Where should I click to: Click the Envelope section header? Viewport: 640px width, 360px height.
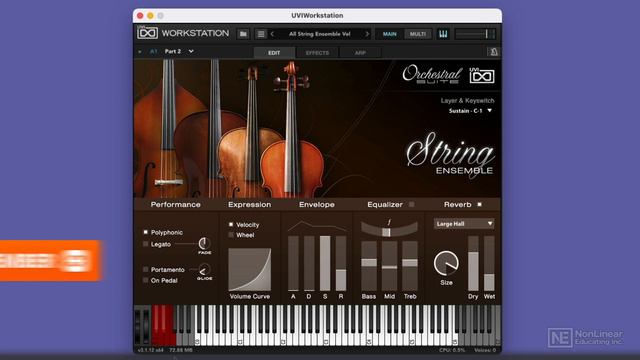pyautogui.click(x=317, y=204)
